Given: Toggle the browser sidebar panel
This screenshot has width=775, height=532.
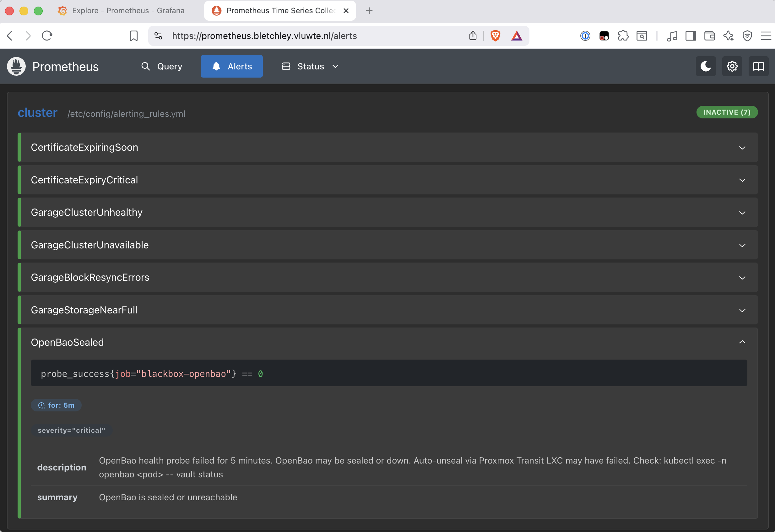Looking at the screenshot, I should [x=691, y=36].
